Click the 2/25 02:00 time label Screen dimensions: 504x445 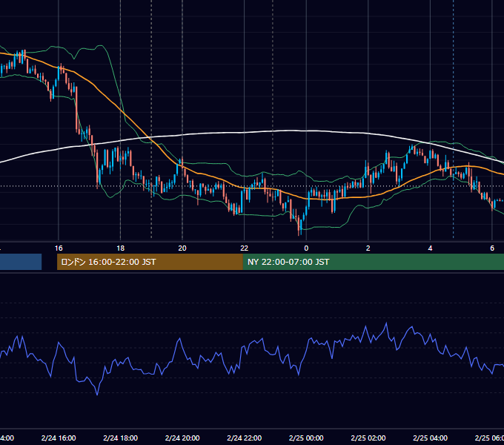pos(368,438)
